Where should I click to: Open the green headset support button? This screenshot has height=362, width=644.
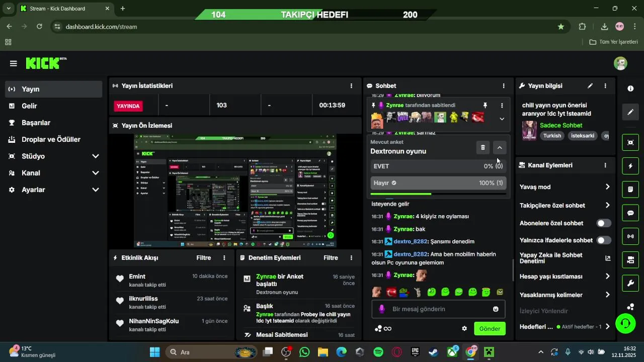(625, 323)
